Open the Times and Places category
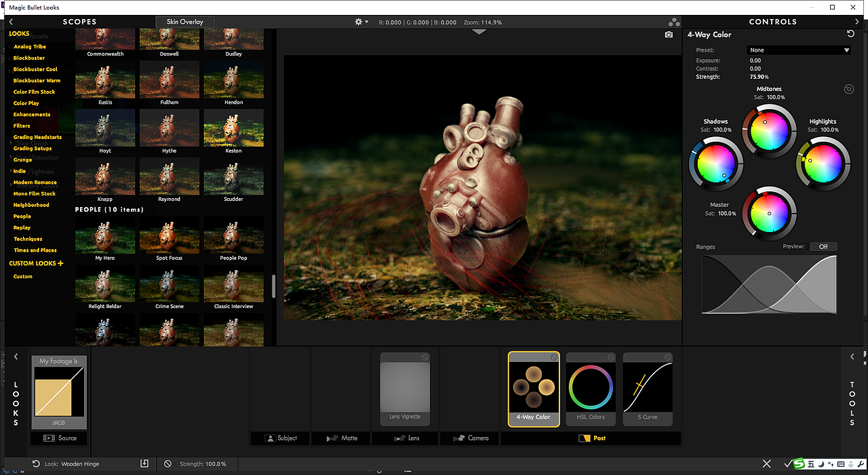The height and width of the screenshot is (475, 868). 35,250
